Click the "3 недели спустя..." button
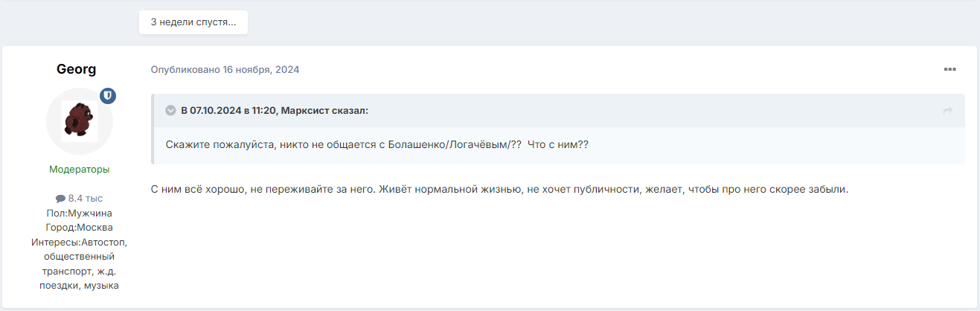980x311 pixels. 193,22
